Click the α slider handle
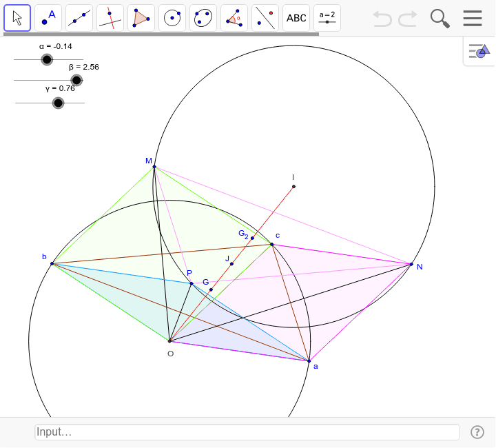Viewport: 496px width, 448px height. click(47, 59)
